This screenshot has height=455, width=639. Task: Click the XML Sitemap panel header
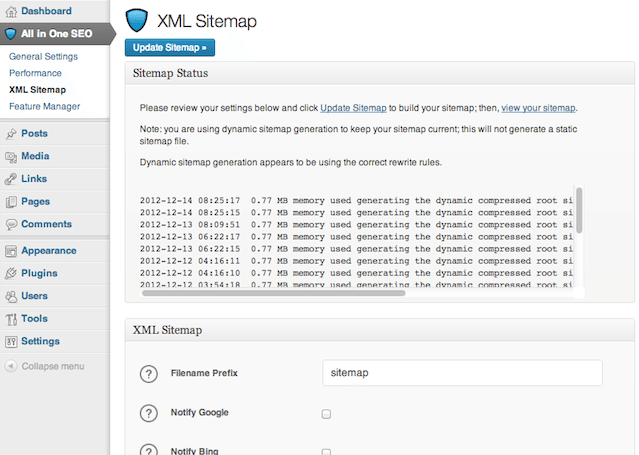(x=379, y=330)
